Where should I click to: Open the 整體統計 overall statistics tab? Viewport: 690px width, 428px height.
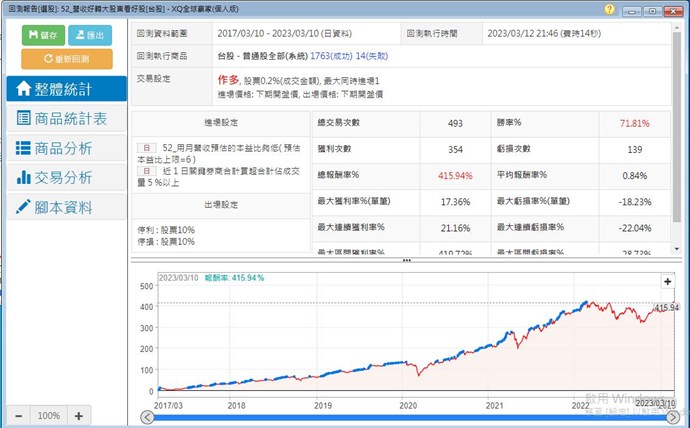point(66,88)
